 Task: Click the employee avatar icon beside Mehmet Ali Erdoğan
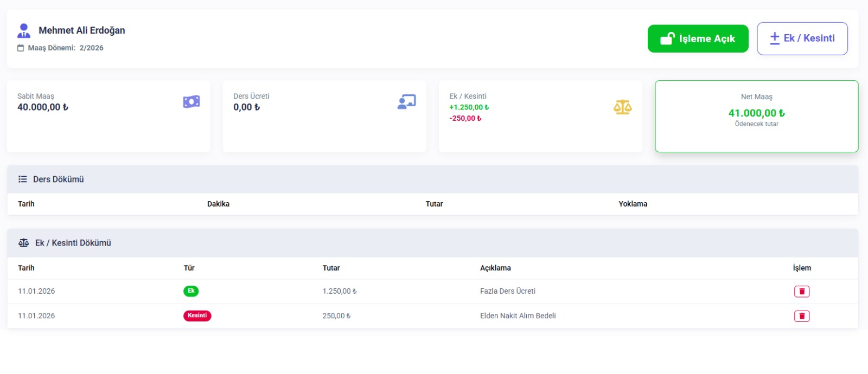click(x=24, y=30)
